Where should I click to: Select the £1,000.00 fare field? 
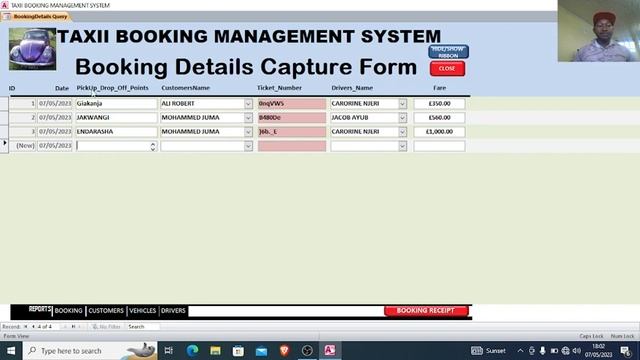(x=439, y=132)
